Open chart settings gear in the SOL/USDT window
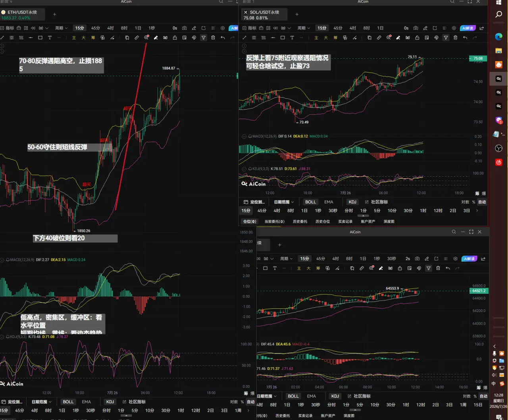 pyautogui.click(x=454, y=28)
